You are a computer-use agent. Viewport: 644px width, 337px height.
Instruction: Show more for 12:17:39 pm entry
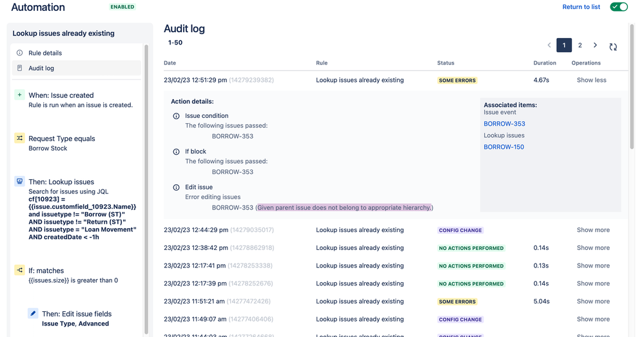(x=593, y=284)
